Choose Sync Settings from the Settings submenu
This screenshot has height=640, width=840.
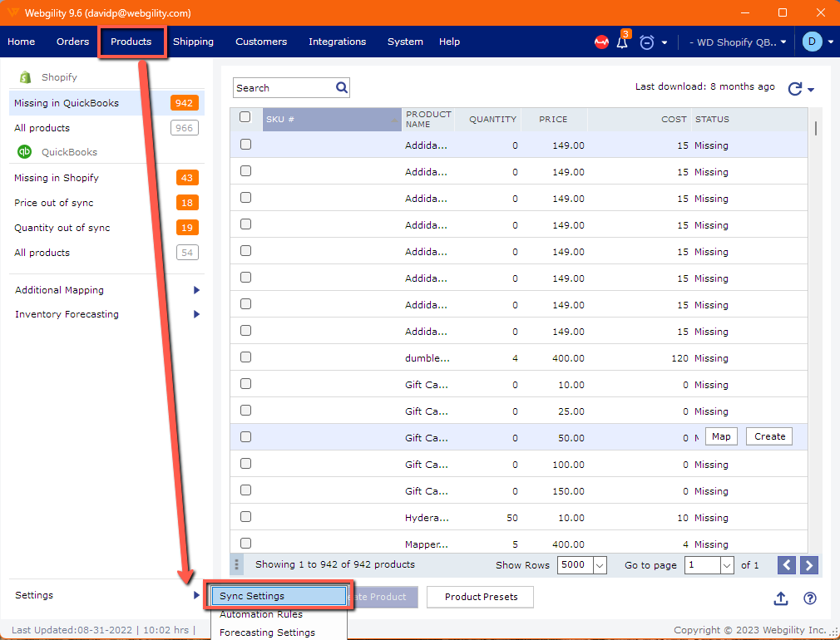(279, 596)
